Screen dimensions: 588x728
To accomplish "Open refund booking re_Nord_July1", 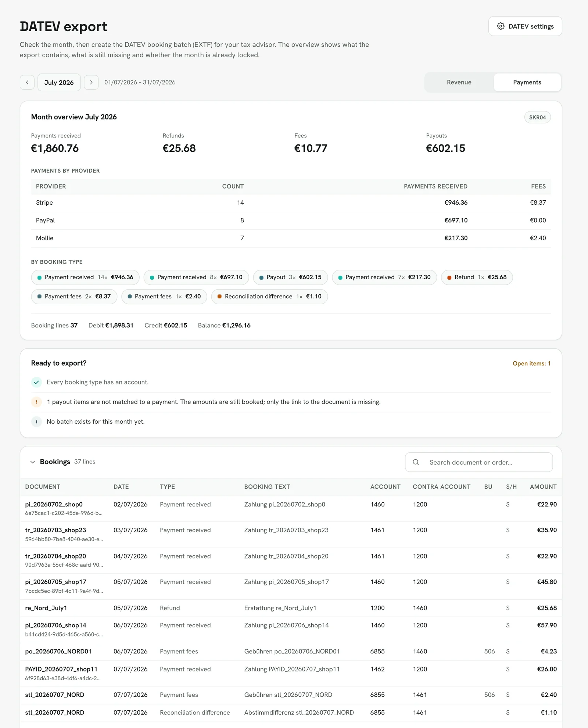I will tap(291, 608).
